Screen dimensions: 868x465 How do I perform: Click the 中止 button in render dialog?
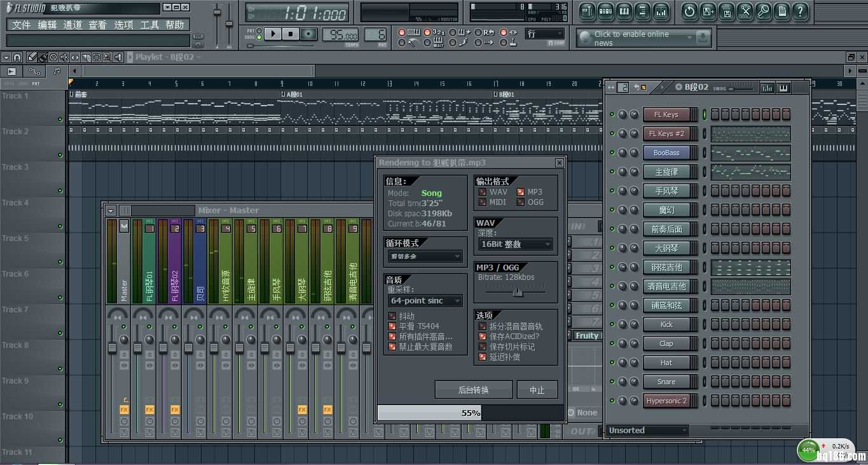tap(537, 390)
